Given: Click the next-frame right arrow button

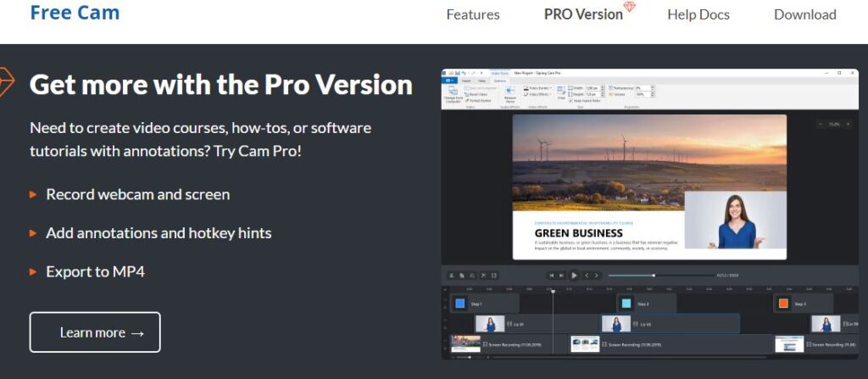Looking at the screenshot, I should click(x=596, y=276).
